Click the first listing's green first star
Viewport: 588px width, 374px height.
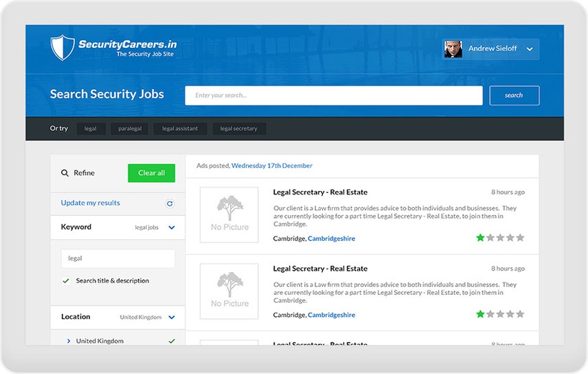[480, 238]
